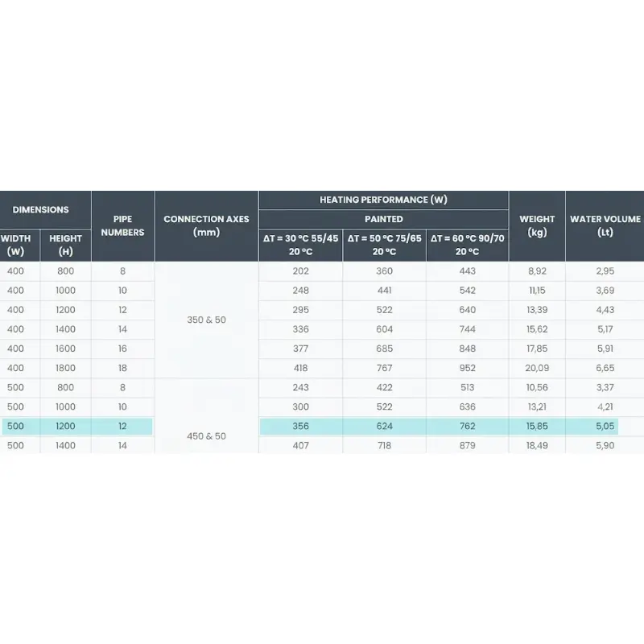
Task: Select the PIPE NUMBERS column header
Action: tap(122, 226)
